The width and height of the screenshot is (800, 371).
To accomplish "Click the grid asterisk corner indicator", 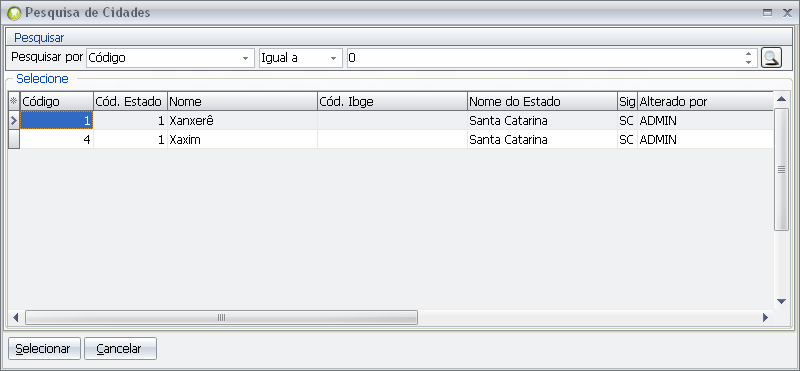I will pyautogui.click(x=14, y=101).
